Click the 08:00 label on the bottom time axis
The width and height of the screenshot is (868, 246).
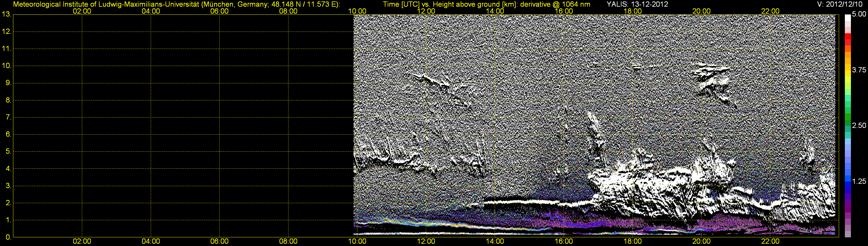pyautogui.click(x=288, y=241)
